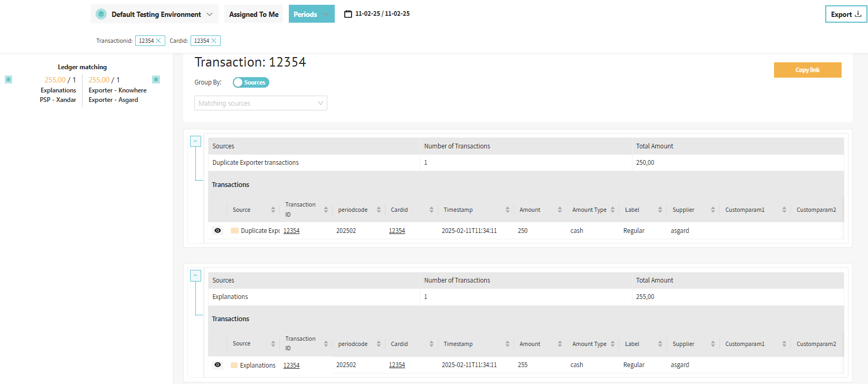
Task: Toggle the Group By Sources switch
Action: click(x=251, y=82)
